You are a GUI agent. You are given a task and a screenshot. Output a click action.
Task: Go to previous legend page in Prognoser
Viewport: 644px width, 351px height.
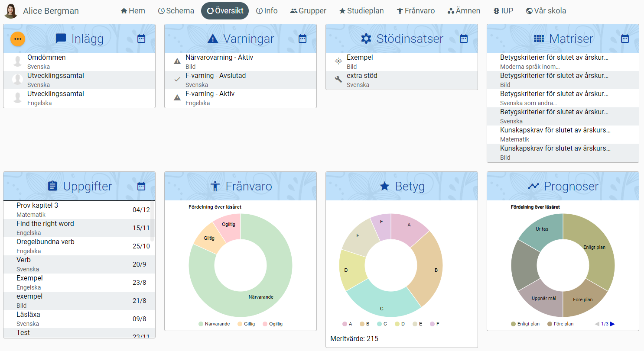[x=597, y=324]
